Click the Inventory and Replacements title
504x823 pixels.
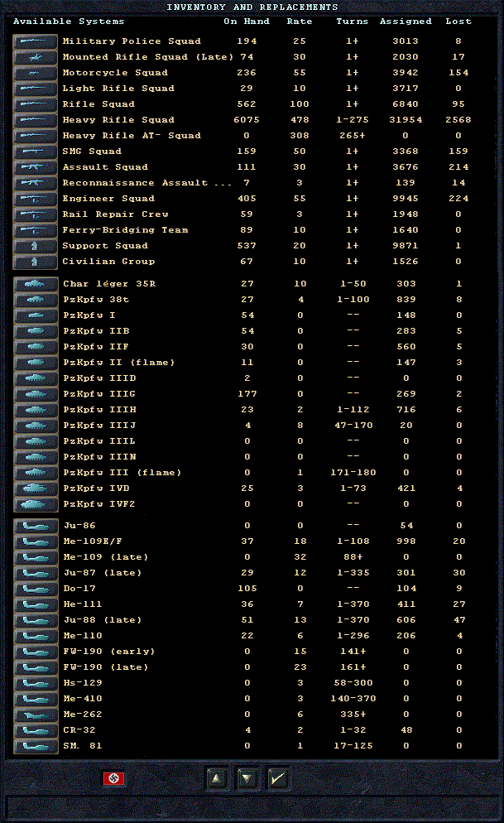[252, 7]
